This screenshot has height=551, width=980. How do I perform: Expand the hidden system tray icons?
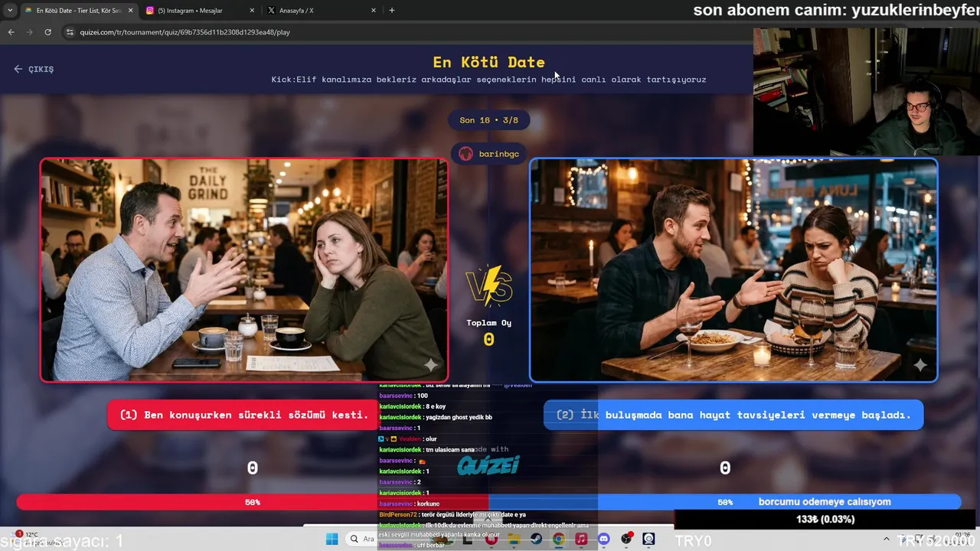click(x=887, y=540)
